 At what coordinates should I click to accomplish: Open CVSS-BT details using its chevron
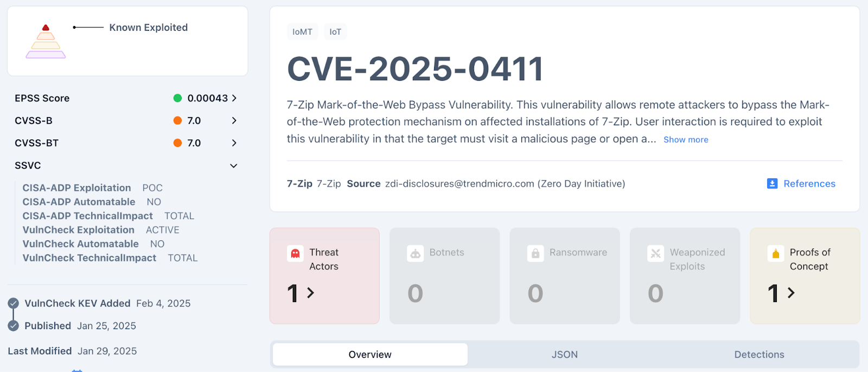click(233, 143)
